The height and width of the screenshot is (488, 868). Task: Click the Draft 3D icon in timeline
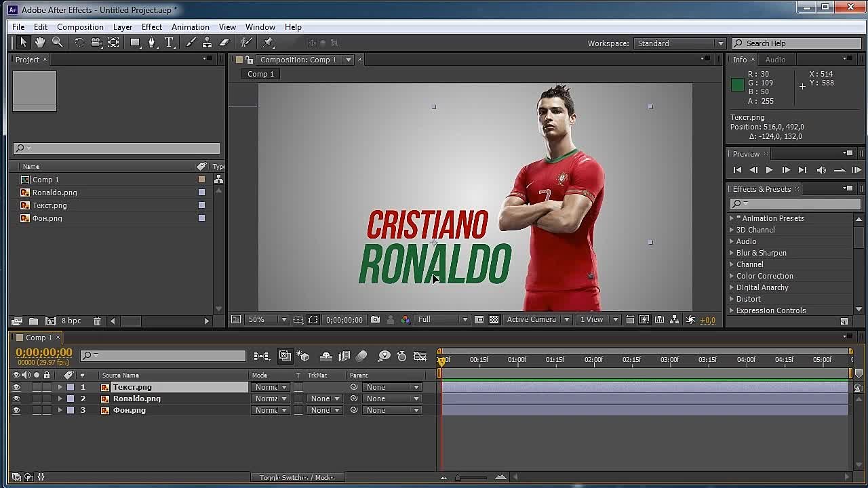point(303,356)
